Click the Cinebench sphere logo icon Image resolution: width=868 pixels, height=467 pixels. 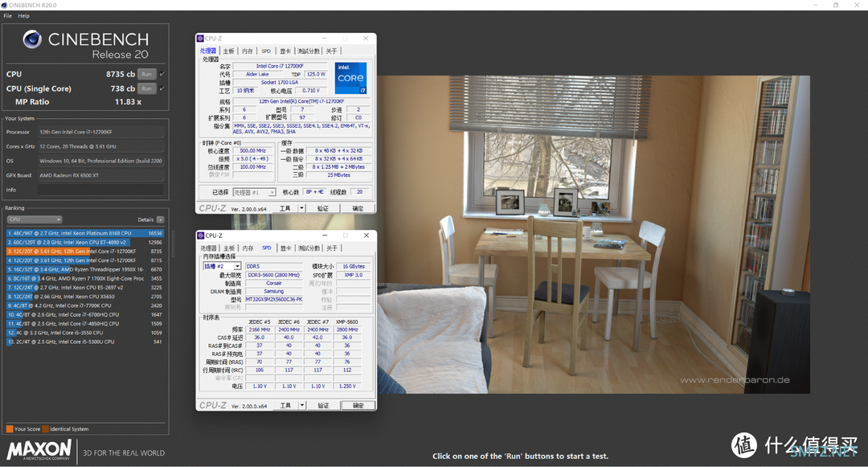[32, 39]
